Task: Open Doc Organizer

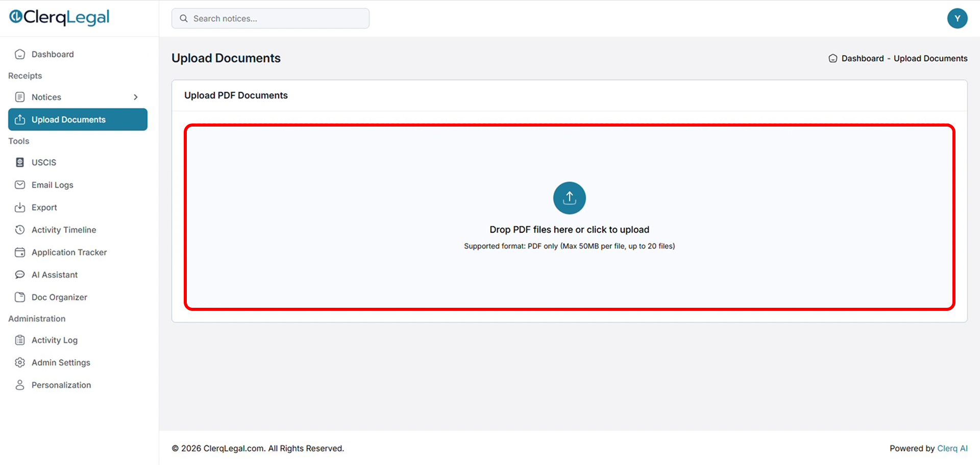Action: coord(78,297)
